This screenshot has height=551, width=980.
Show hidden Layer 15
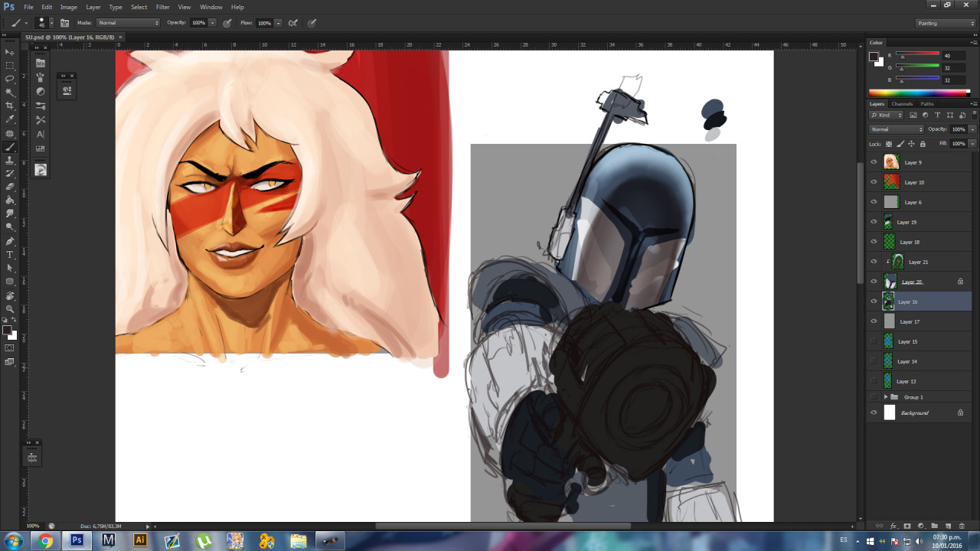coord(874,341)
